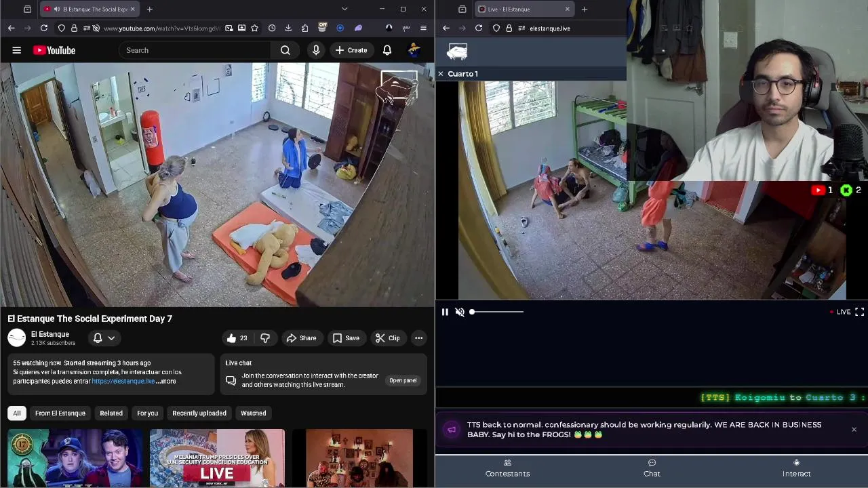Click the elestanque.live address bar
The height and width of the screenshot is (488, 868).
tap(550, 28)
